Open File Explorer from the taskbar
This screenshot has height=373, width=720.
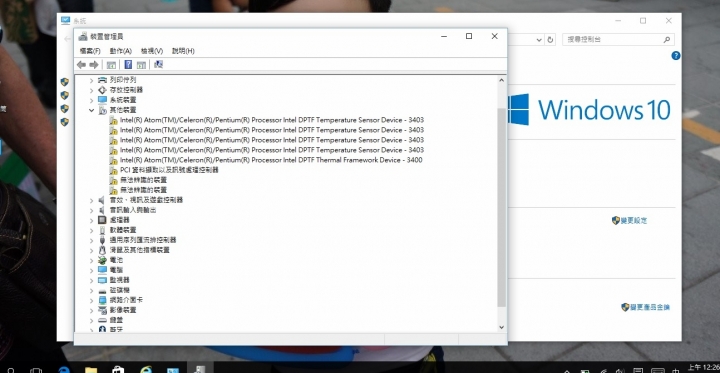click(x=91, y=369)
